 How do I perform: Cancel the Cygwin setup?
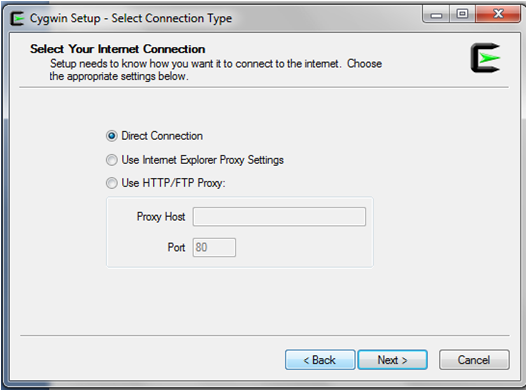coord(474,360)
